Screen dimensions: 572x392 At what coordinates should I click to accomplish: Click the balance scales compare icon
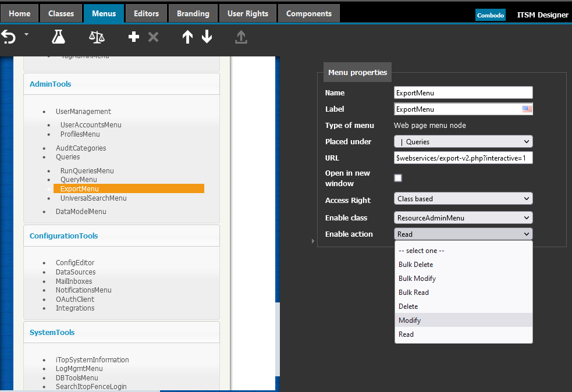point(97,37)
